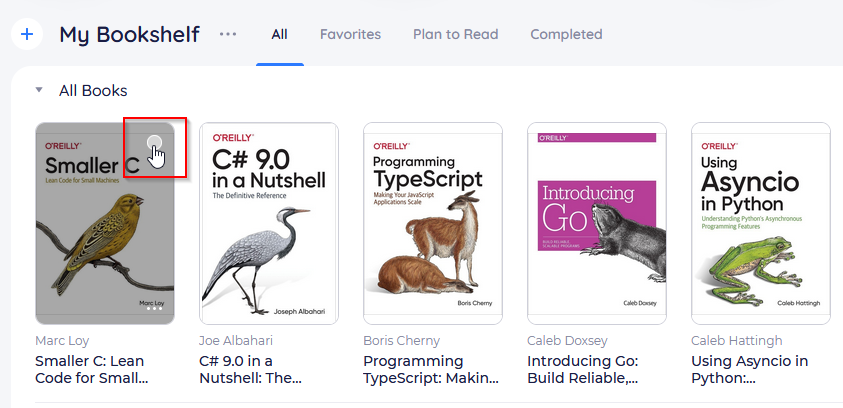843x408 pixels.
Task: Click author name Caleb Hattingh
Action: (737, 341)
